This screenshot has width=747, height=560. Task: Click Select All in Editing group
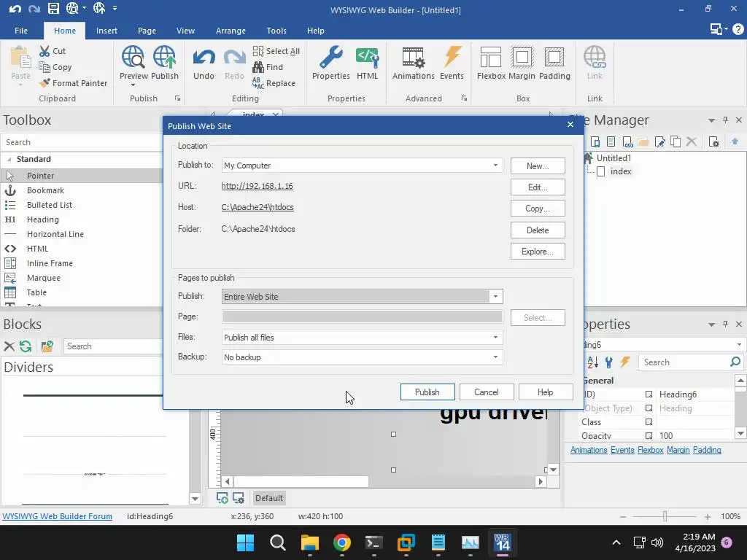point(276,51)
